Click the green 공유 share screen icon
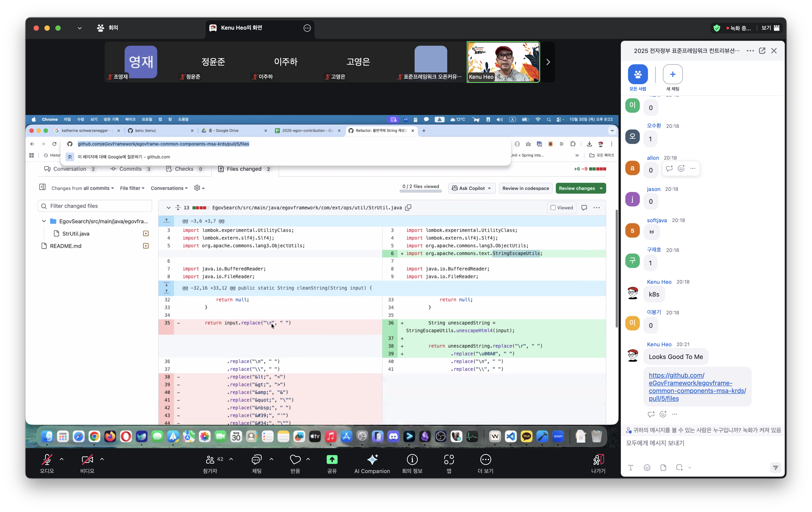This screenshot has height=512, width=812. [x=332, y=460]
